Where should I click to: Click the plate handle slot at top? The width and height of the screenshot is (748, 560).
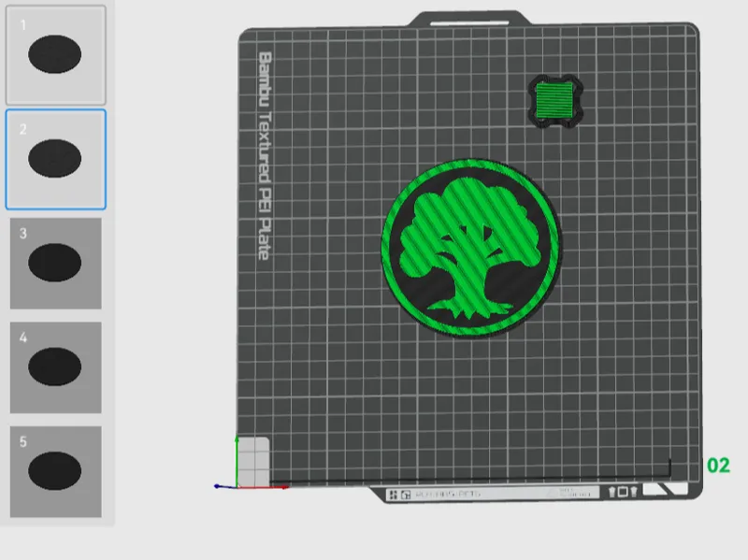coord(469,22)
